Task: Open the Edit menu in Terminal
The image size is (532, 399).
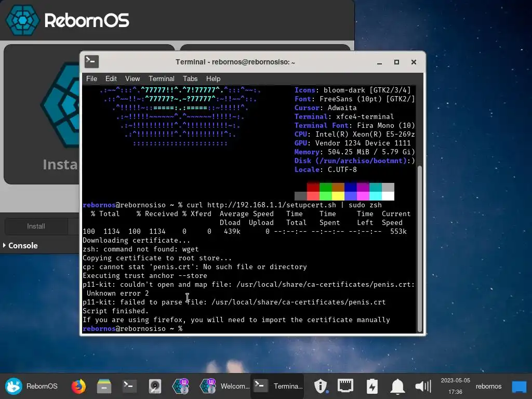Action: pos(111,79)
